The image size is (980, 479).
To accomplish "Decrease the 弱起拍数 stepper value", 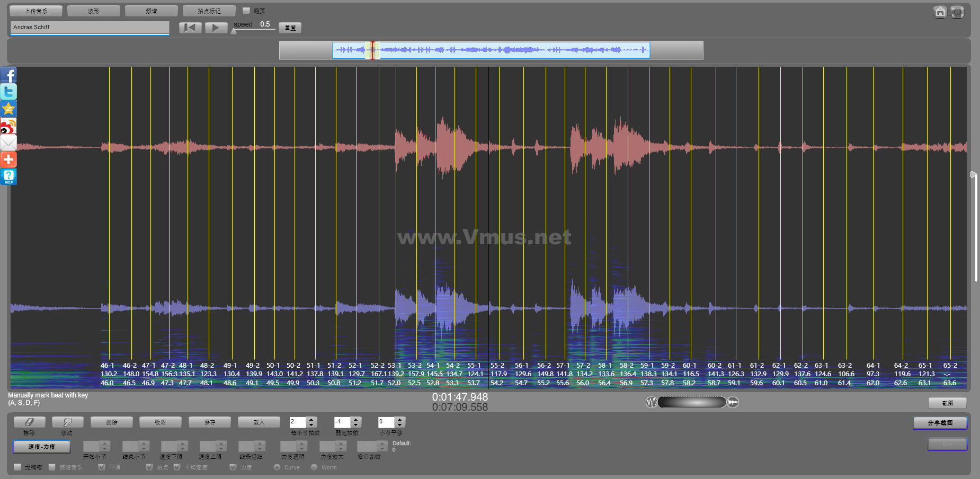I will (x=356, y=425).
